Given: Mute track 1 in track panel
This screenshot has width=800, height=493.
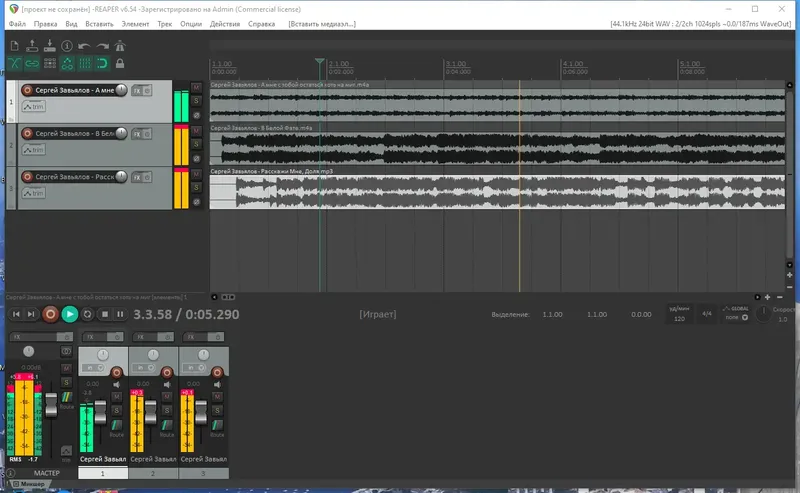Looking at the screenshot, I should 196,87.
